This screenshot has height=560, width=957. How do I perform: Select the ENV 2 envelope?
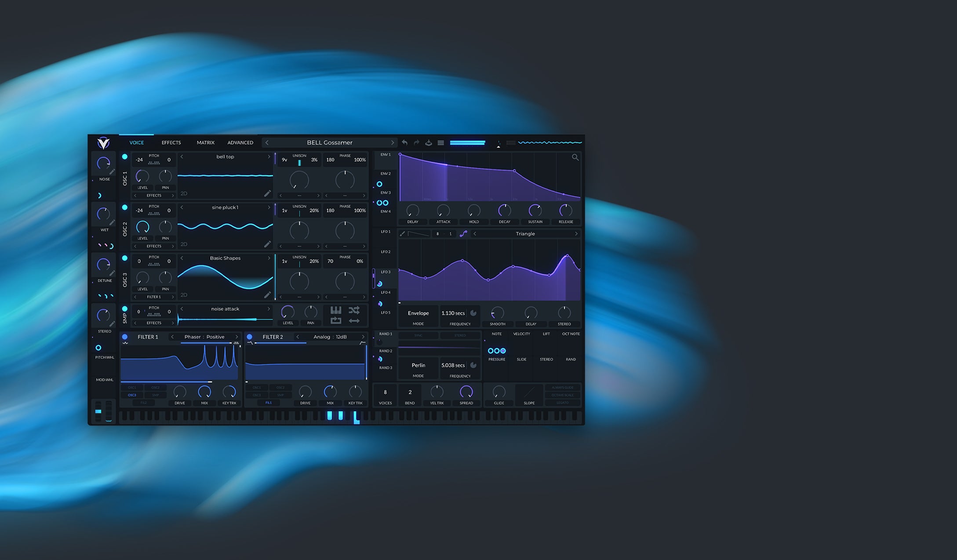point(386,174)
